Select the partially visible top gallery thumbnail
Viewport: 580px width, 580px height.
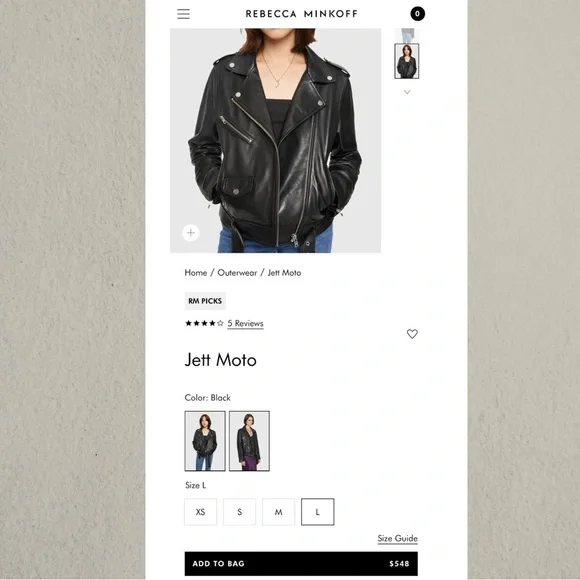pos(407,35)
